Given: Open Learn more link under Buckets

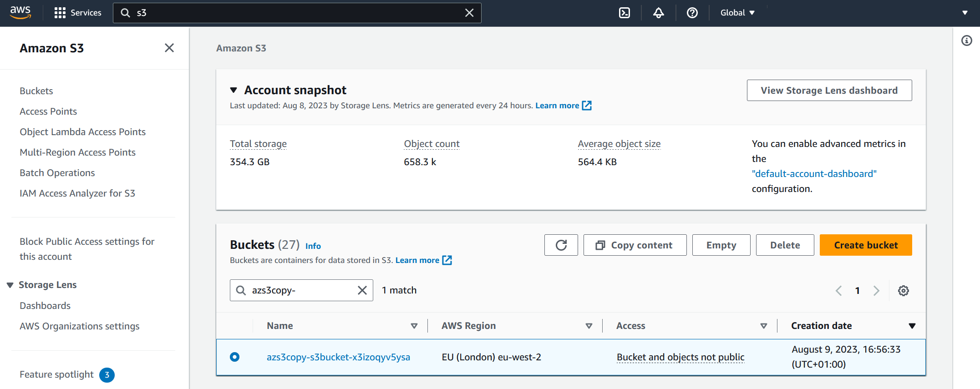Looking at the screenshot, I should coord(417,260).
